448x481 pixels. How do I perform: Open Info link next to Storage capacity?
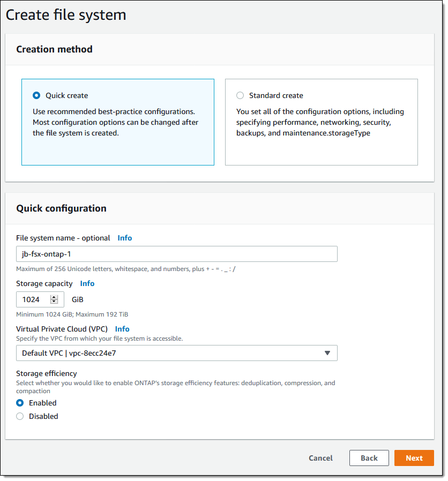pyautogui.click(x=87, y=283)
